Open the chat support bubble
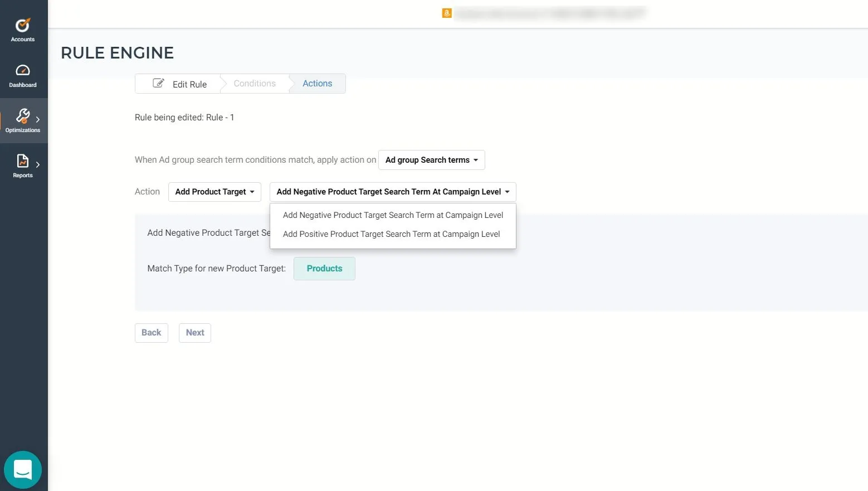The image size is (868, 491). click(x=23, y=470)
